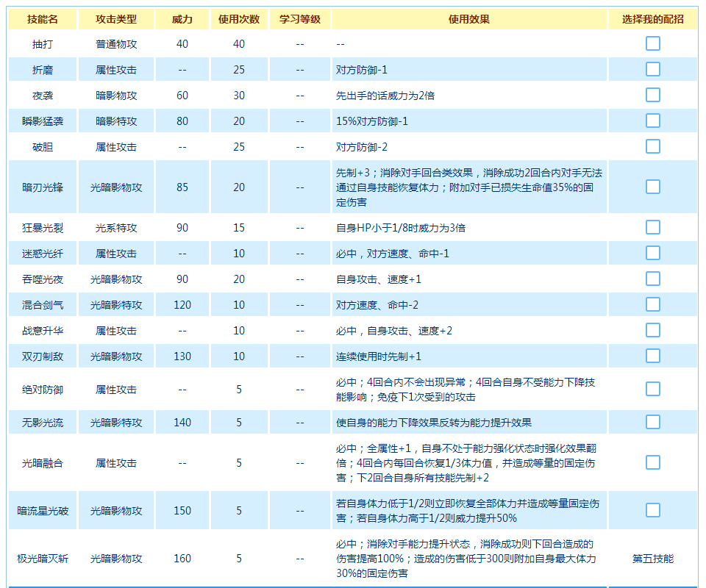Click the effect text 自身攻击、速度+1
Viewport: 706px width, 588px height.
tap(378, 279)
